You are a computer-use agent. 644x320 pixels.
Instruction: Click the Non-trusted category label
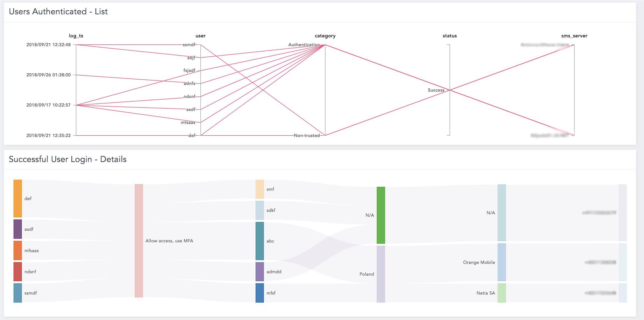(307, 136)
